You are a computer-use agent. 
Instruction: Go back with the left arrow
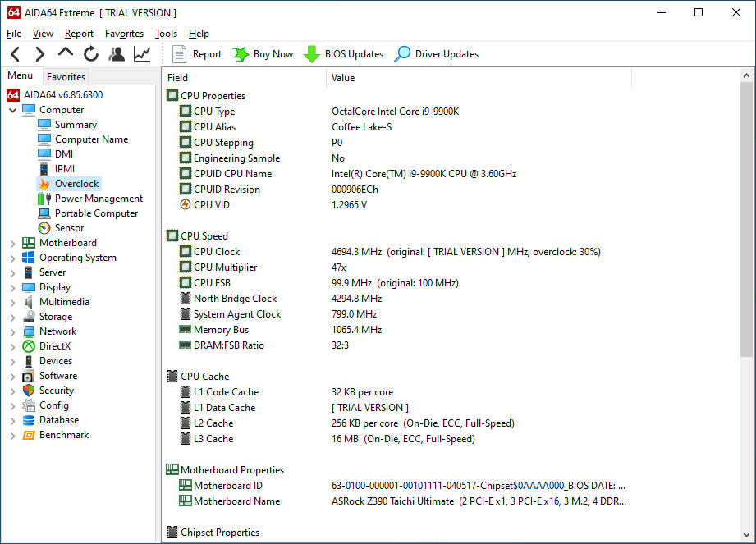click(16, 54)
